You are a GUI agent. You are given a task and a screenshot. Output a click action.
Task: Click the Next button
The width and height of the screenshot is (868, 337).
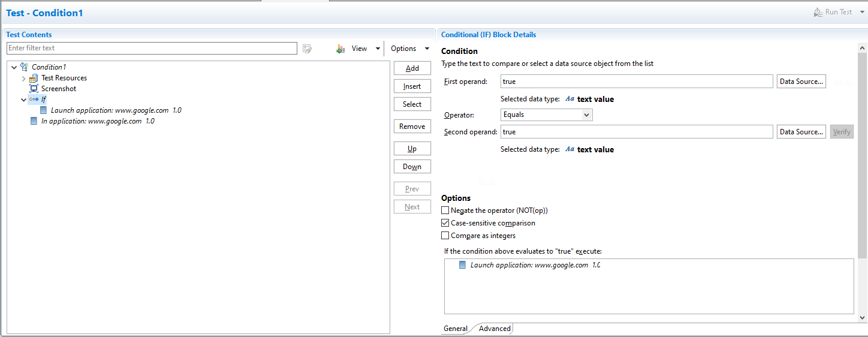[412, 207]
